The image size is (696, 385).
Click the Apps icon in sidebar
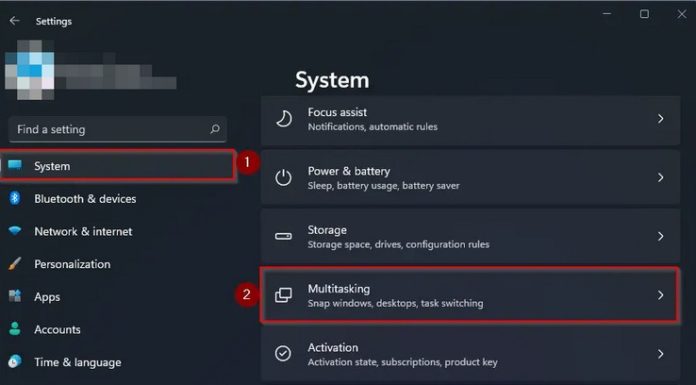(x=15, y=296)
